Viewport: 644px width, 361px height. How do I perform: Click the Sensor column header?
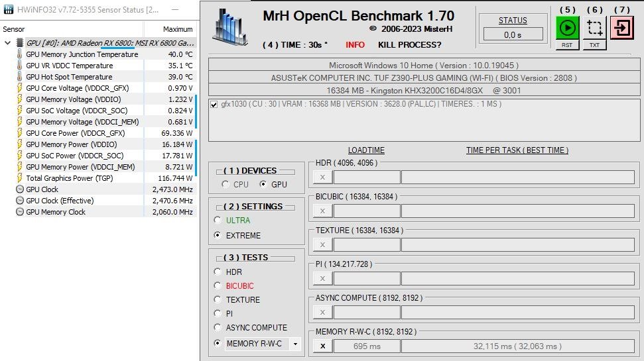click(13, 29)
